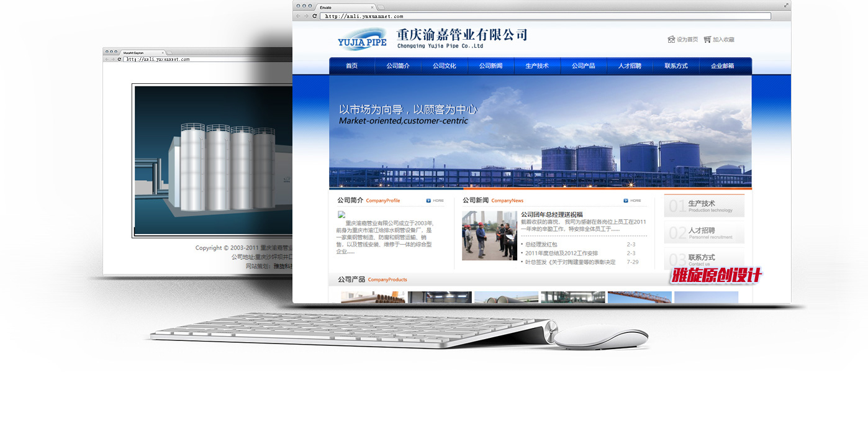This screenshot has width=868, height=436.
Task: Click the MORE arrow icon in 公司新闻 section
Action: [626, 201]
